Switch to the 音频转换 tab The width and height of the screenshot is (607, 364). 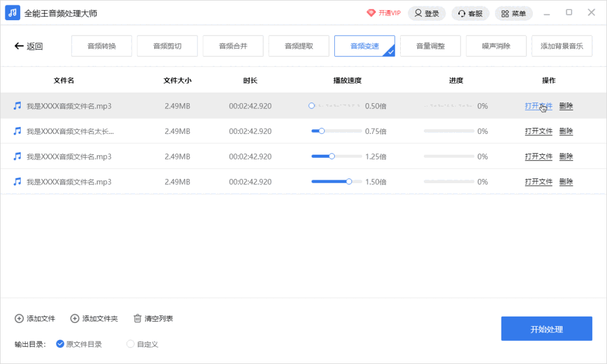[x=101, y=46]
